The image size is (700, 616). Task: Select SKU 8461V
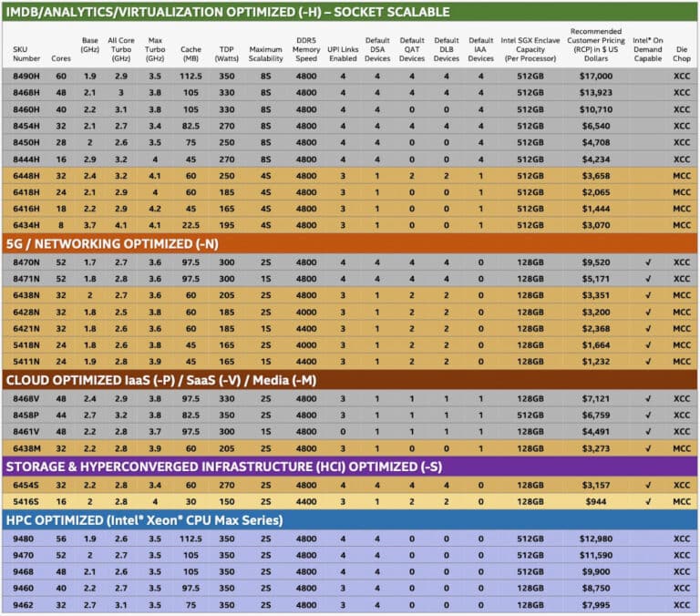pyautogui.click(x=26, y=432)
